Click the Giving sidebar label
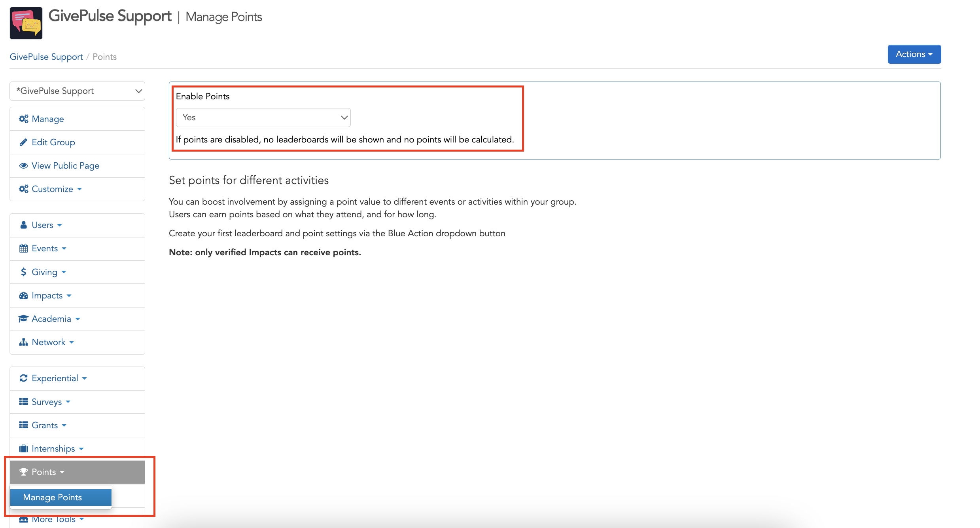The image size is (980, 528). (x=44, y=272)
